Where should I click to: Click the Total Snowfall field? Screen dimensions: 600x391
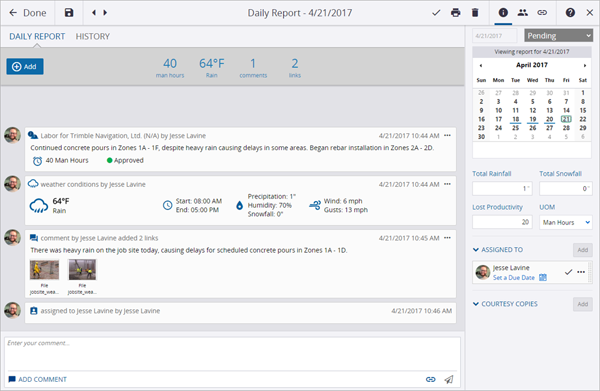566,189
